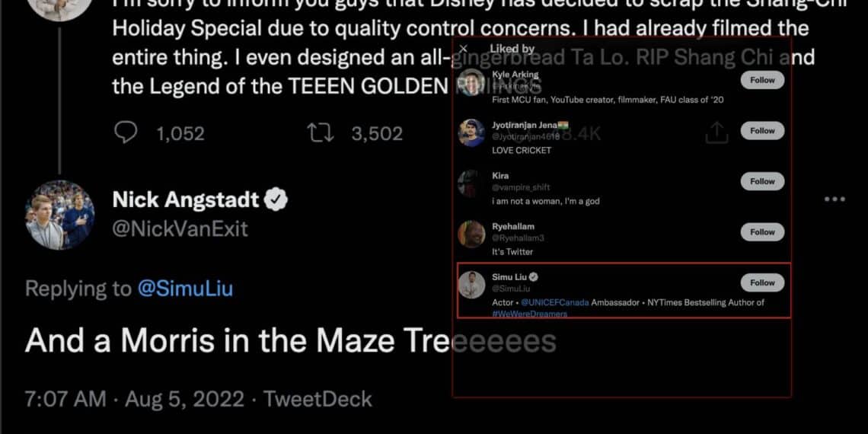The height and width of the screenshot is (434, 868).
Task: Click Ryehallam's avatar in the list
Action: tap(471, 234)
